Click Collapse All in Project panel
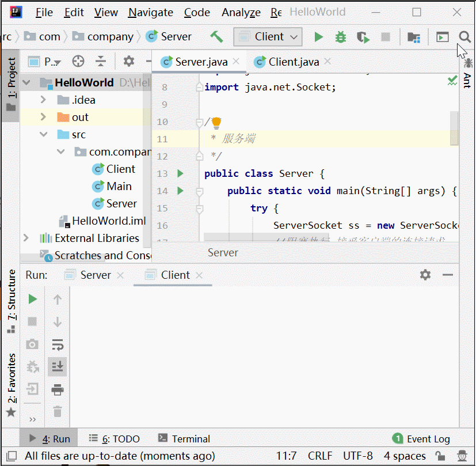476x466 pixels. click(101, 62)
